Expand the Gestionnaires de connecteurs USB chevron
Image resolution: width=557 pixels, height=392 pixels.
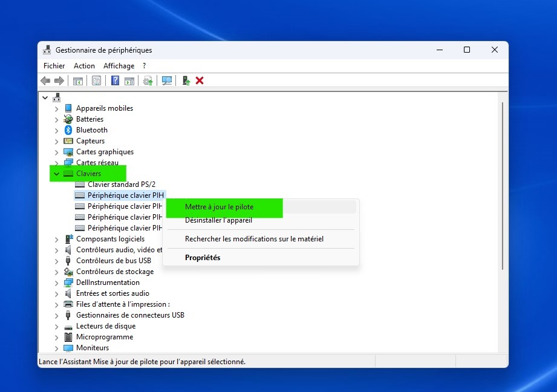pyautogui.click(x=56, y=316)
